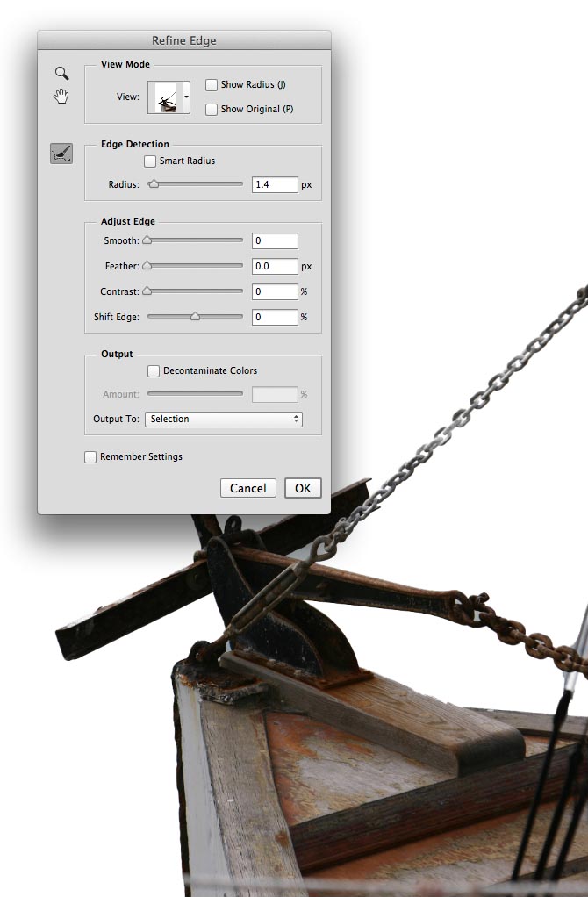Confirm with the OK button
Image resolution: width=588 pixels, height=897 pixels.
pos(303,488)
